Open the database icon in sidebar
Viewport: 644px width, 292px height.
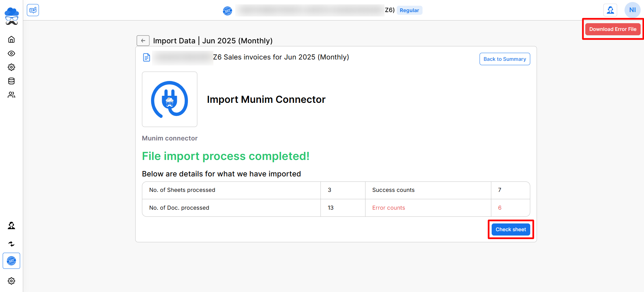tap(11, 81)
